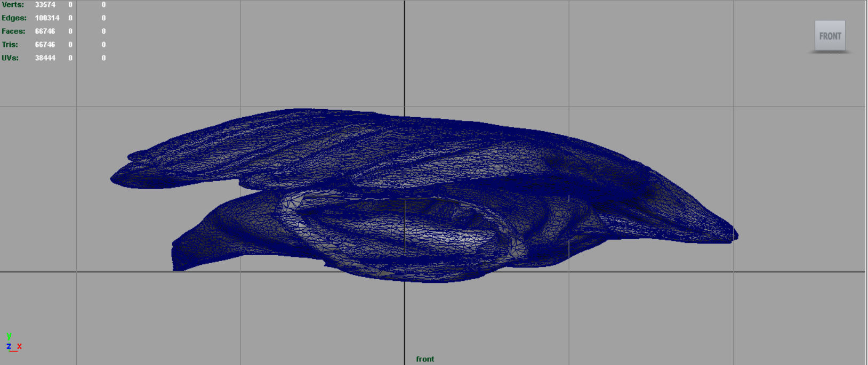
Task: Select the blue wireframe mesh model
Action: [x=424, y=195]
